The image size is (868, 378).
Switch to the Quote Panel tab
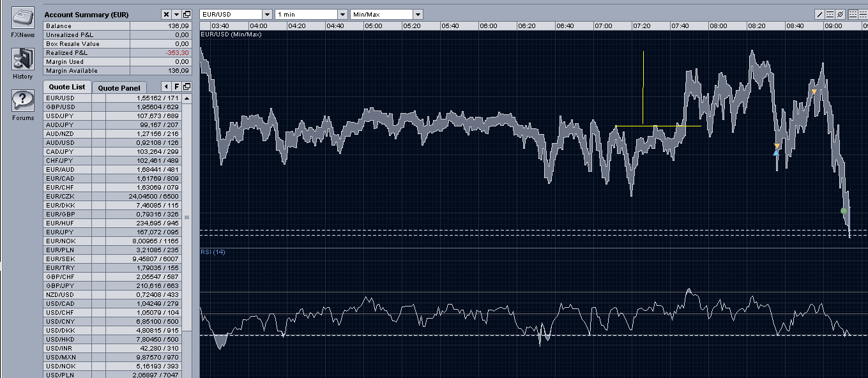pos(119,87)
